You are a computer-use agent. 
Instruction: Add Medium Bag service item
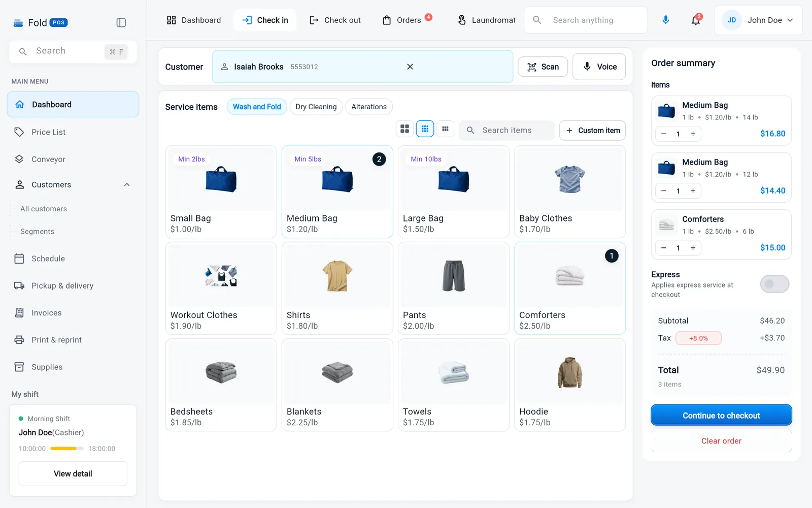pyautogui.click(x=337, y=192)
